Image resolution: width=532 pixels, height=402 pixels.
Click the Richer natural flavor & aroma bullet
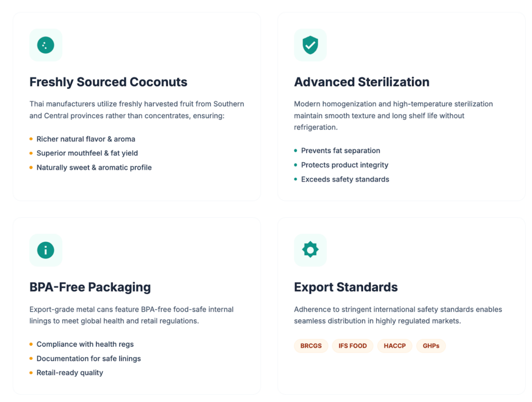pos(86,139)
